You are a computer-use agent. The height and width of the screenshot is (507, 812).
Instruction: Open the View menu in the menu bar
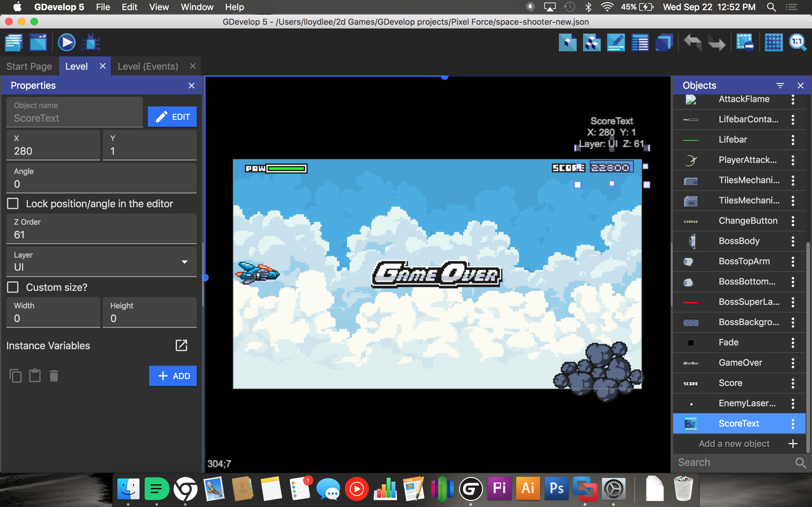pyautogui.click(x=158, y=7)
